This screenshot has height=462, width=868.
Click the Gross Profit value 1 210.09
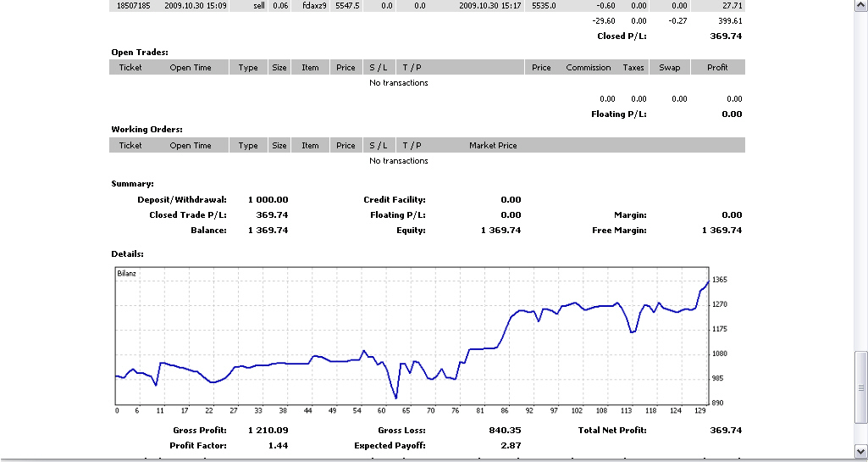pos(268,431)
